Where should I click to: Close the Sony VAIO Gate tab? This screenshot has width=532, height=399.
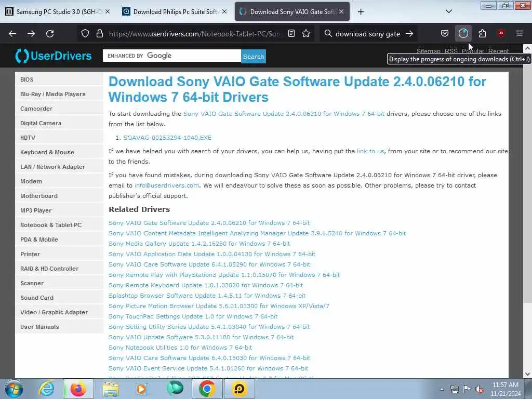(341, 12)
